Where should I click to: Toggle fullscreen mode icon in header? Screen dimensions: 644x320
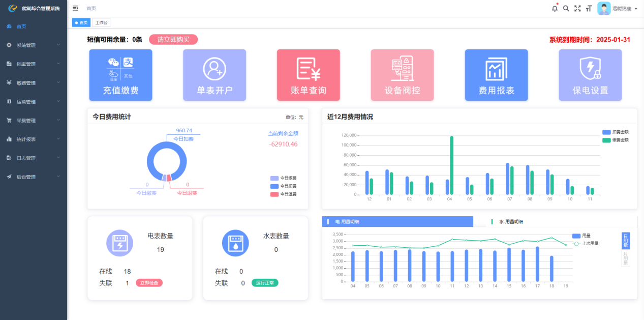pyautogui.click(x=577, y=9)
